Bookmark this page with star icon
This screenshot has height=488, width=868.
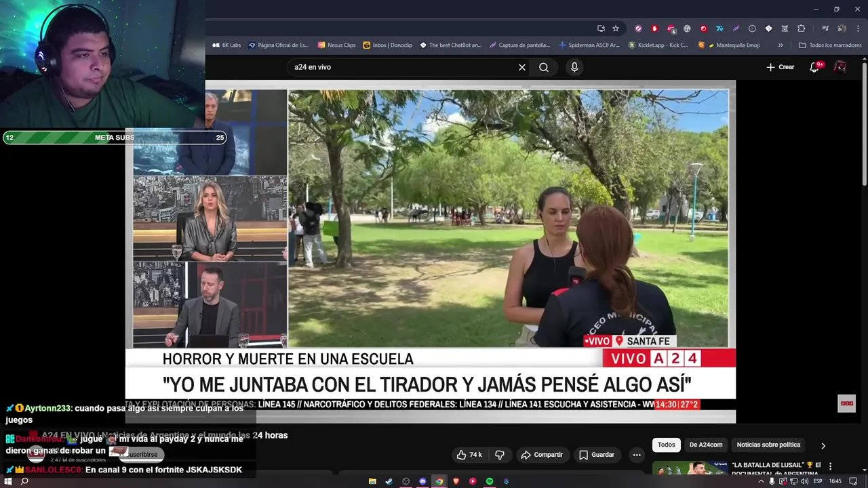[616, 28]
